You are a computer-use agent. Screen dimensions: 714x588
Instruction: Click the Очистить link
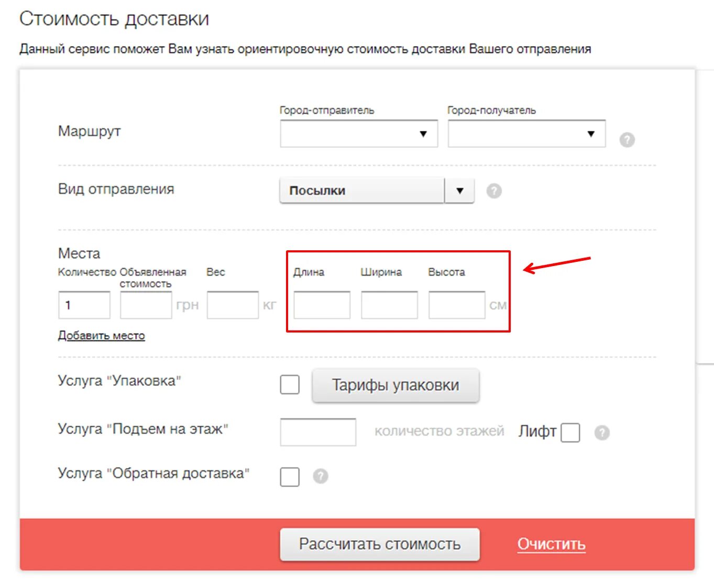click(552, 545)
